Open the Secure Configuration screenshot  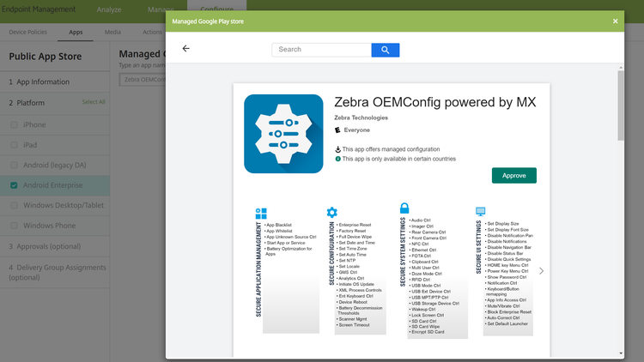[x=356, y=270]
